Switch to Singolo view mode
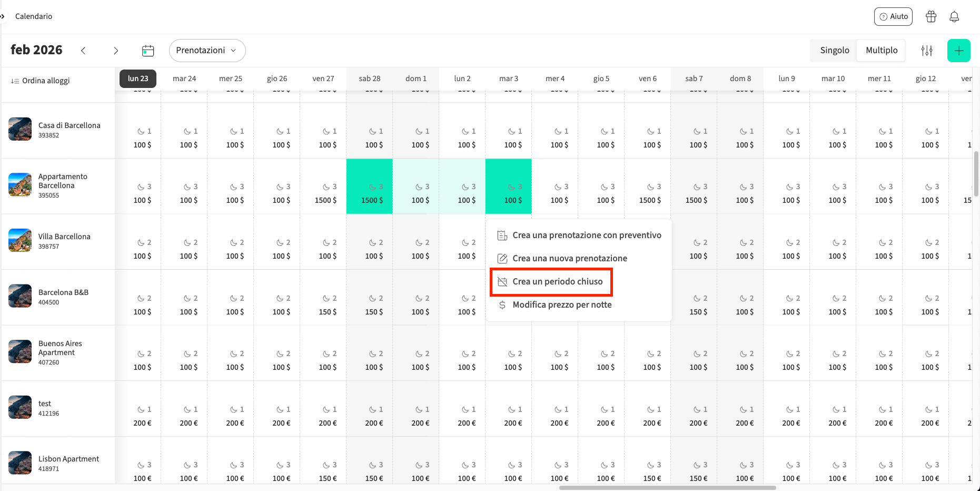Screen dimensions: 980x491 [834, 51]
